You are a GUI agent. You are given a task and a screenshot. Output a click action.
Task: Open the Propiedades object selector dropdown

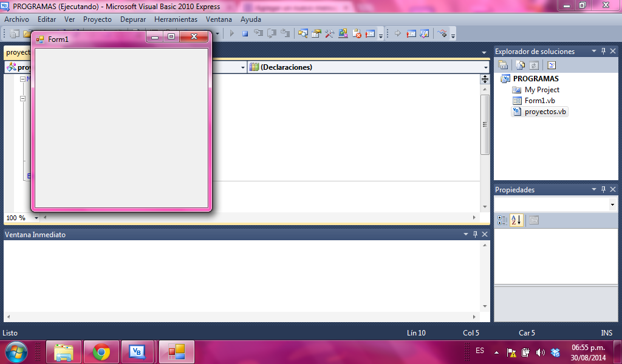pyautogui.click(x=612, y=205)
